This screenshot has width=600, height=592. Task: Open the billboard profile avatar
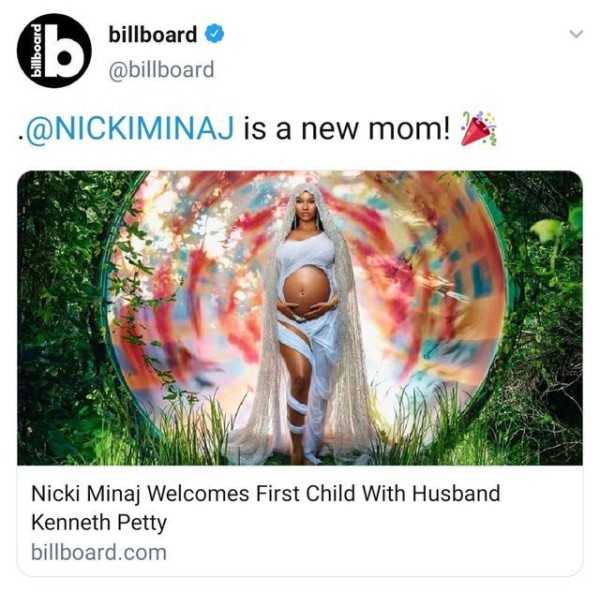(x=54, y=51)
